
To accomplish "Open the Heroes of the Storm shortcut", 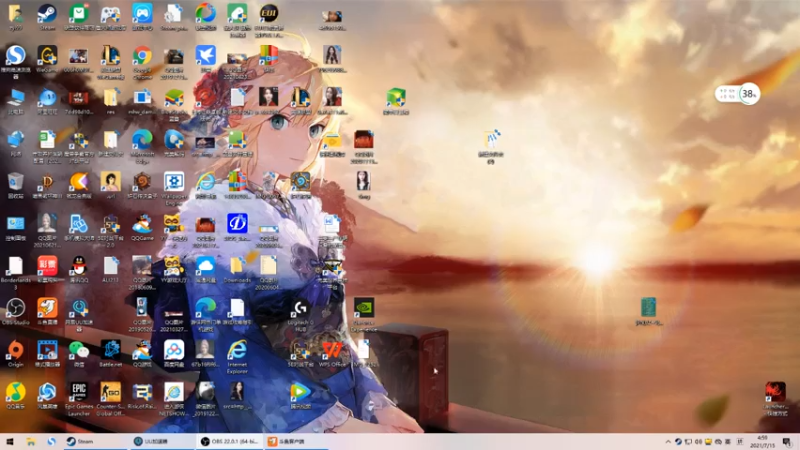I will click(x=47, y=395).
